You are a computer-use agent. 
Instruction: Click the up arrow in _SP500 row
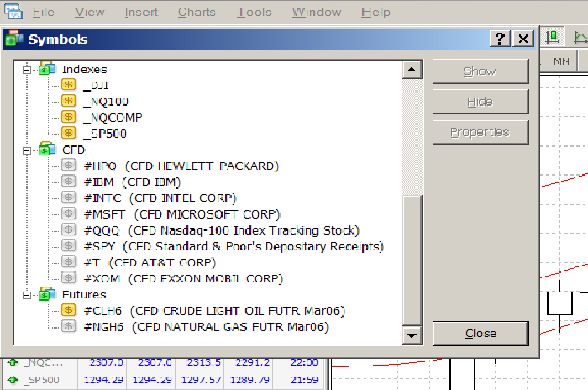click(x=13, y=380)
